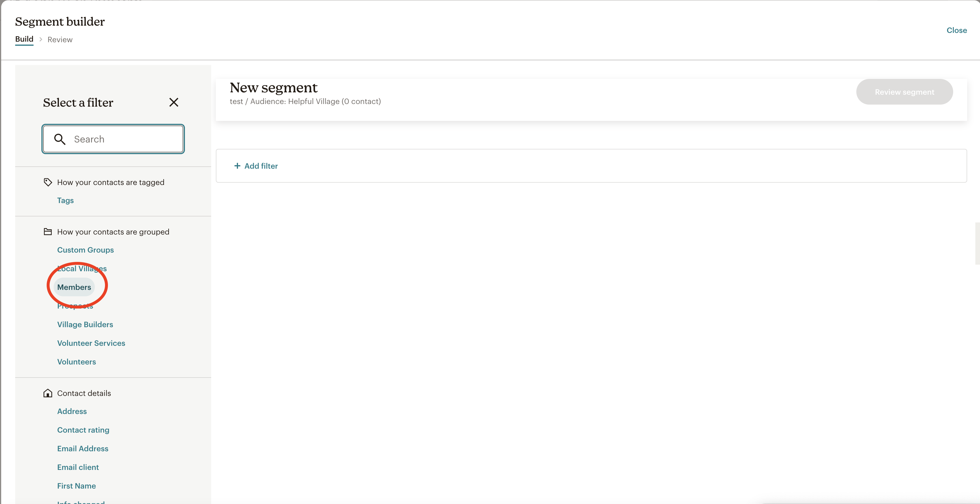Viewport: 980px width, 504px height.
Task: Click the folder icon beside contacts grouped
Action: (48, 232)
